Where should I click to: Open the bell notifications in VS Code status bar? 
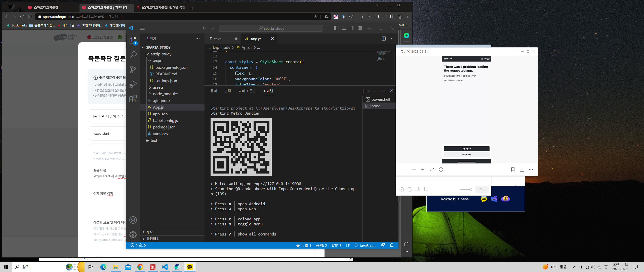pyautogui.click(x=392, y=245)
